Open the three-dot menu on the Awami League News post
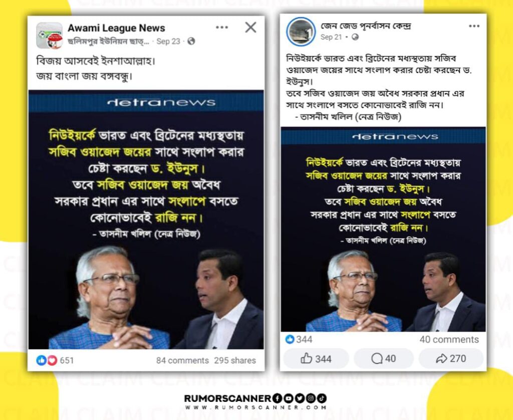This screenshot has width=513, height=420. pos(222,28)
